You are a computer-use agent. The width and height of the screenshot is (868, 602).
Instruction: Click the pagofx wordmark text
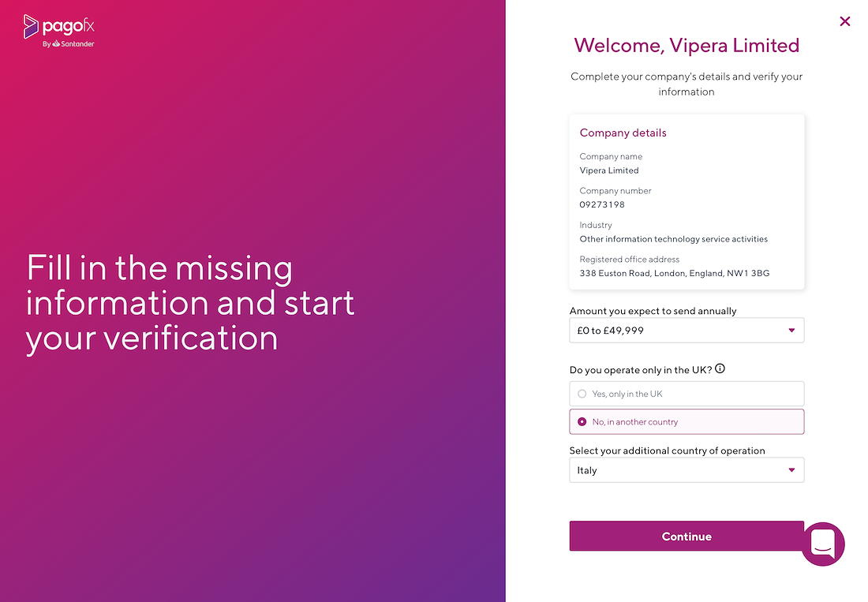pyautogui.click(x=68, y=27)
